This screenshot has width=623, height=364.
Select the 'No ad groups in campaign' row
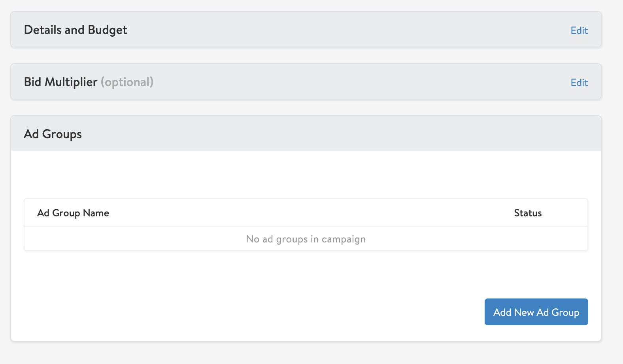(306, 239)
